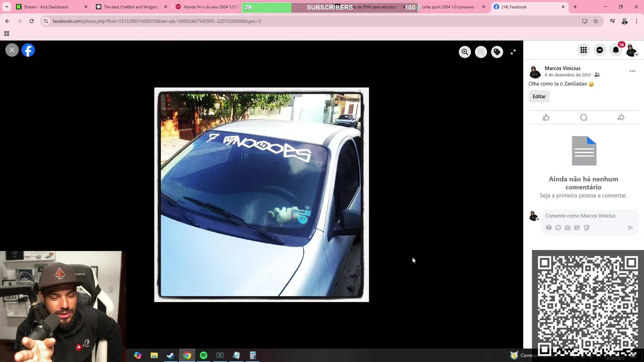Open the Chrome profile avatar
644x362 pixels.
tap(624, 21)
